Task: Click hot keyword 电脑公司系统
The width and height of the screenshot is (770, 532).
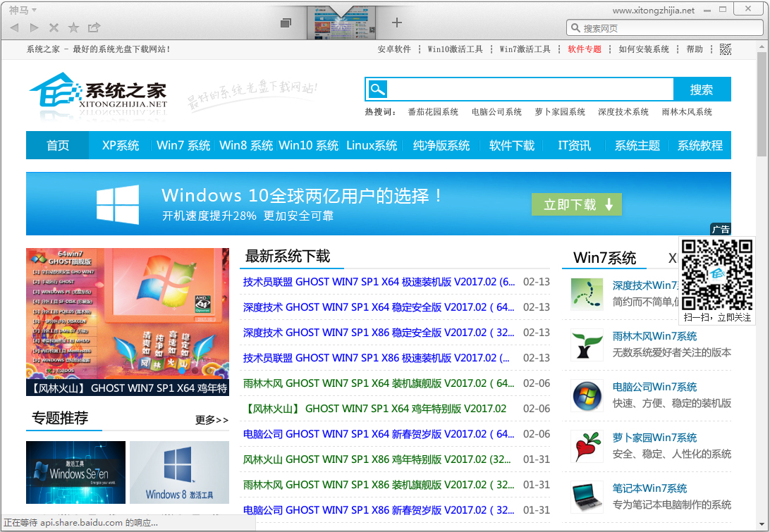Action: tap(496, 112)
